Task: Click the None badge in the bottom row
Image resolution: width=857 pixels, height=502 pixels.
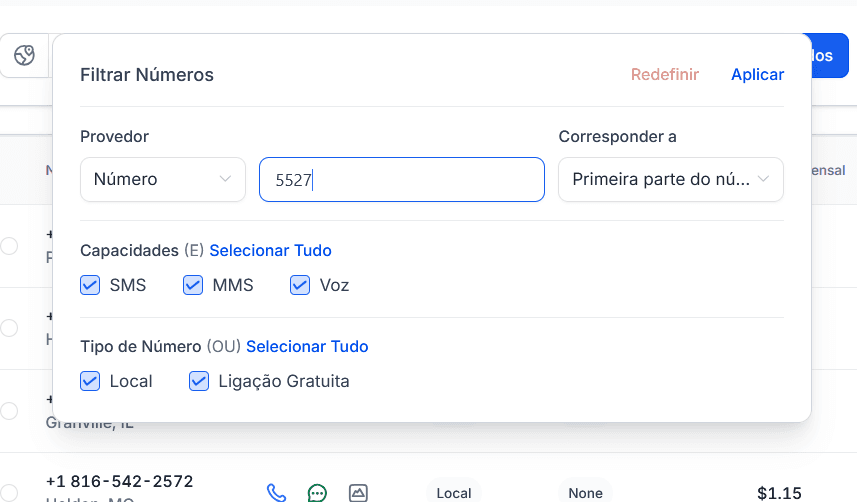Action: point(585,493)
